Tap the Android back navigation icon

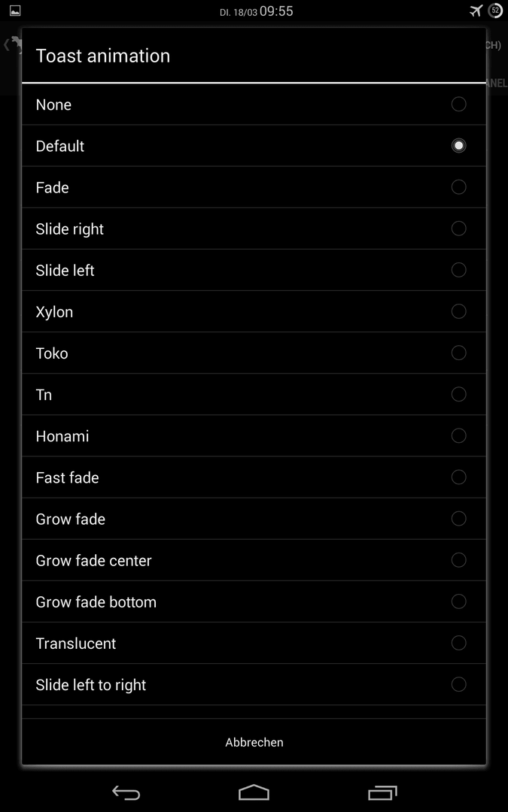tap(126, 793)
